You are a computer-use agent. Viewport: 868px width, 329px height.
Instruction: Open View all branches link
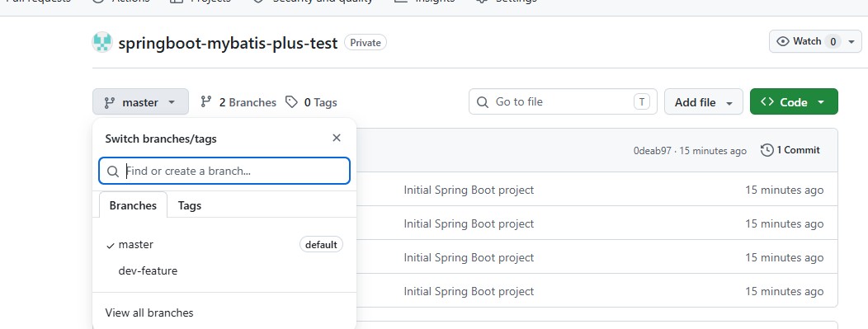[x=149, y=313]
